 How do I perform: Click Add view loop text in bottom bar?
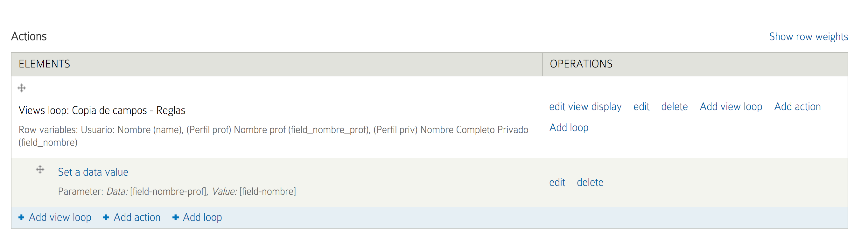tap(60, 217)
